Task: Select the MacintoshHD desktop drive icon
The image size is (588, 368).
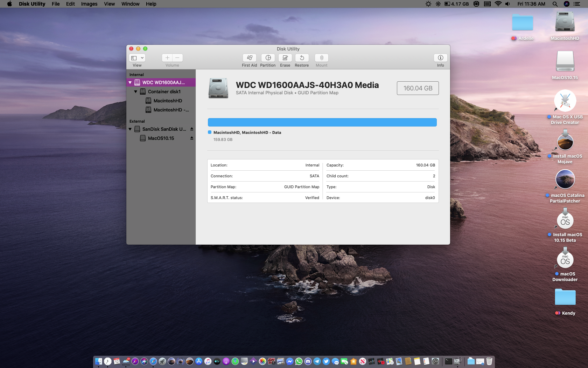Action: coord(565,22)
